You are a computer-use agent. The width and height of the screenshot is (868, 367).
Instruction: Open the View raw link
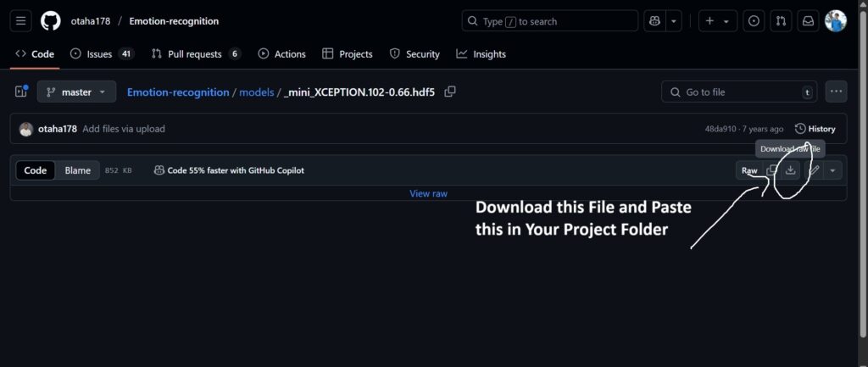(x=428, y=193)
